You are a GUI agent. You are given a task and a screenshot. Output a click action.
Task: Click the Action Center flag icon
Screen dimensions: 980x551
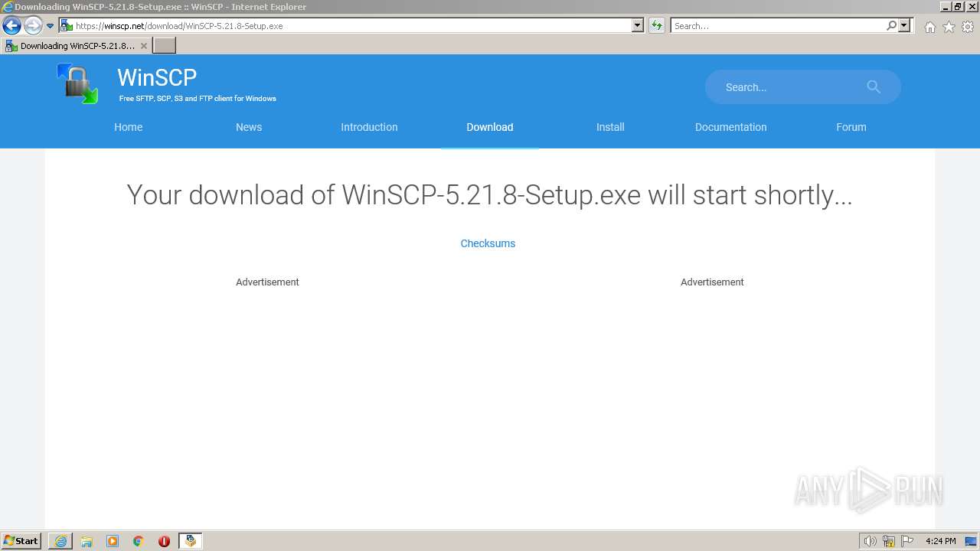click(x=907, y=541)
